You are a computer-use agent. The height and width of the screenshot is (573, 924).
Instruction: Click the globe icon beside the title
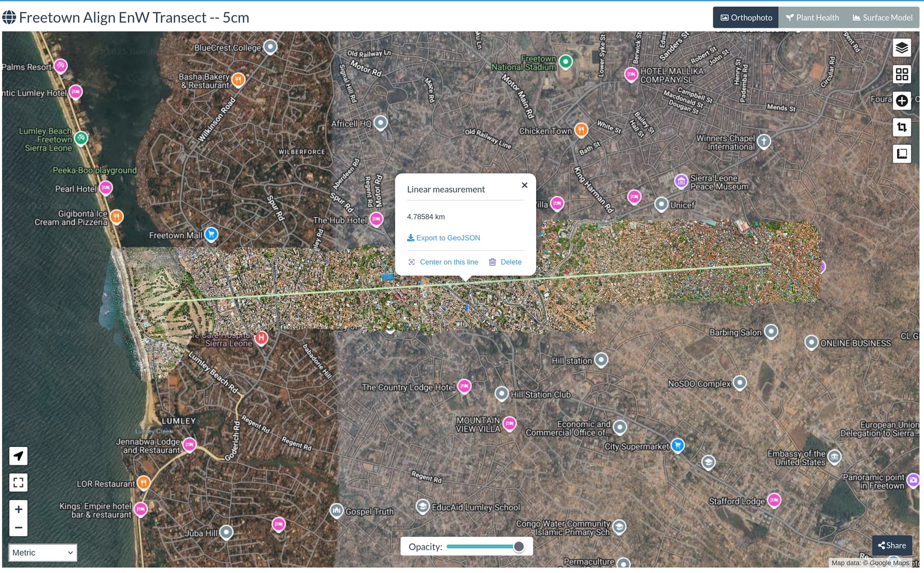[8, 17]
